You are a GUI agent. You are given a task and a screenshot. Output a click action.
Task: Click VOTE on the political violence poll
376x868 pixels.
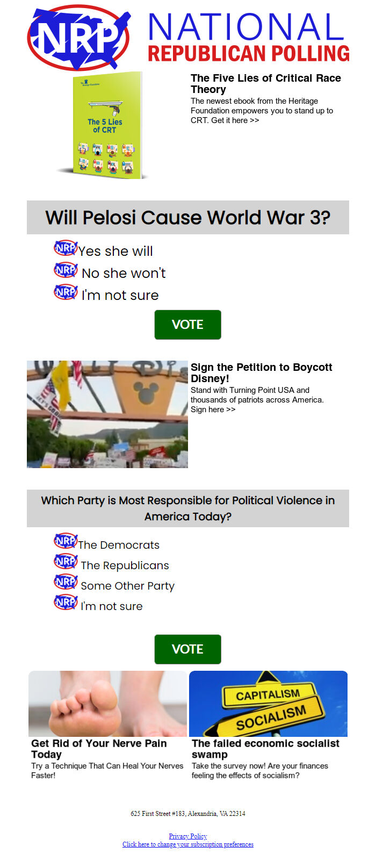click(187, 649)
